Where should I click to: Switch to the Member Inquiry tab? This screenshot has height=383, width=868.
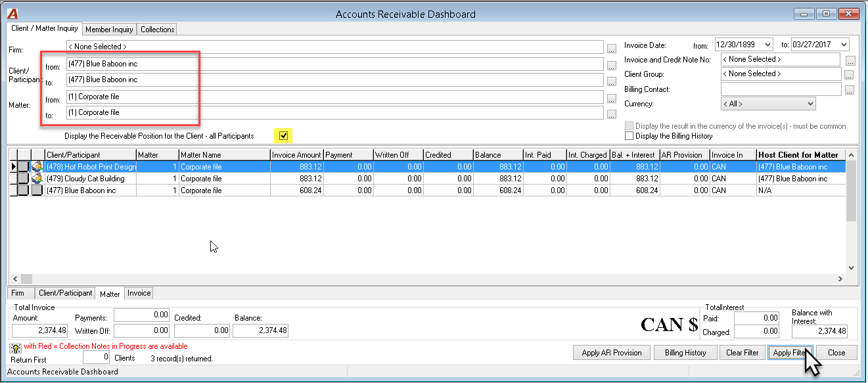click(109, 30)
